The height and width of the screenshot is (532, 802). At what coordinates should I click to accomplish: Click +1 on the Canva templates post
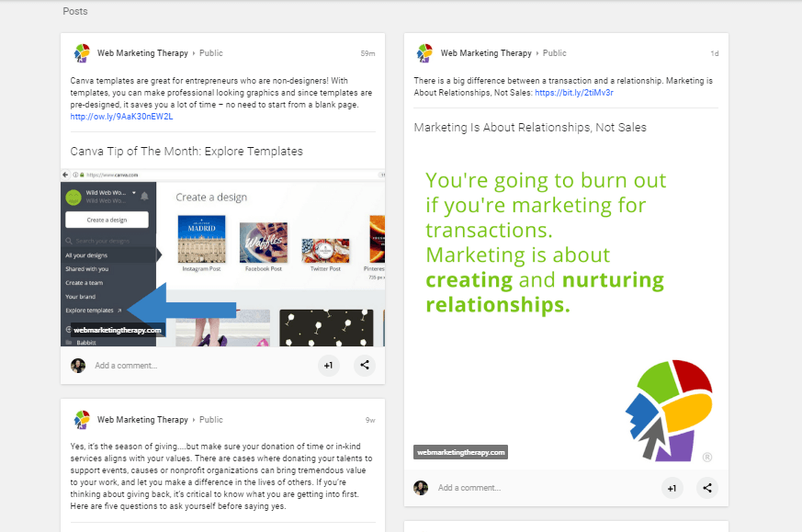[328, 366]
